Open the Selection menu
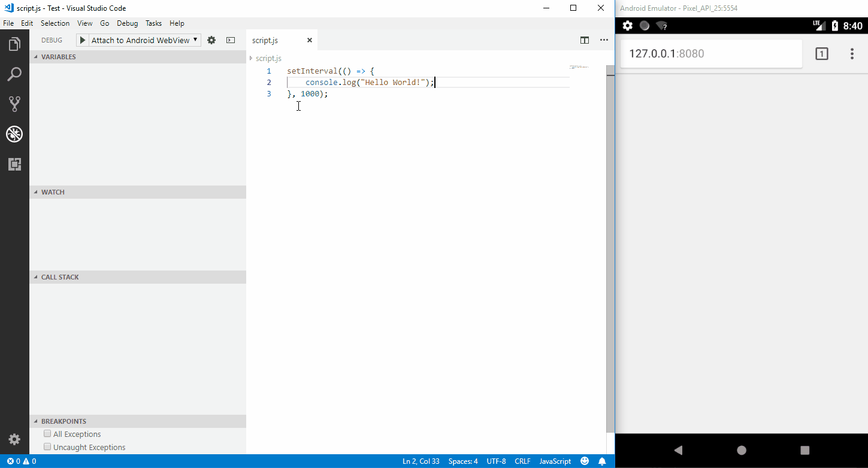The image size is (868, 468). click(55, 23)
